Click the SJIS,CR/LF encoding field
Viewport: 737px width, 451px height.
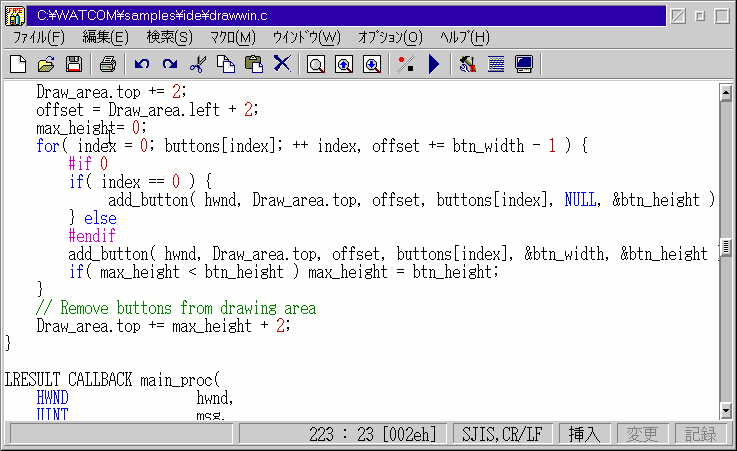coord(502,434)
